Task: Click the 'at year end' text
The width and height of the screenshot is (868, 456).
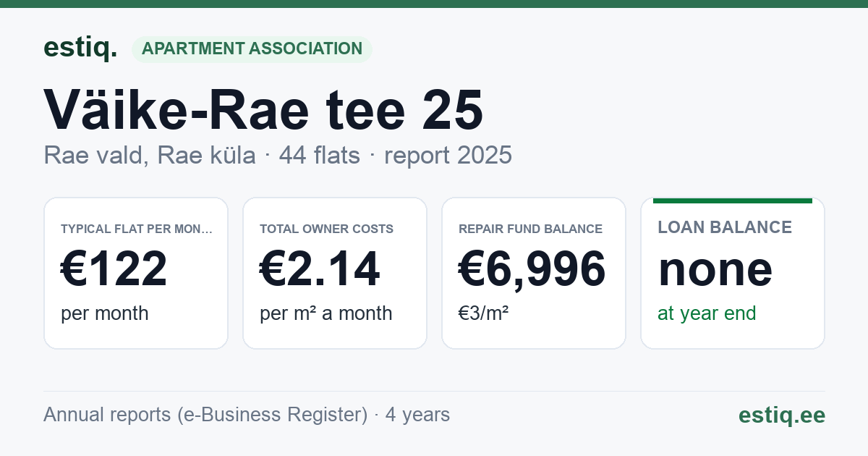Action: point(707,313)
